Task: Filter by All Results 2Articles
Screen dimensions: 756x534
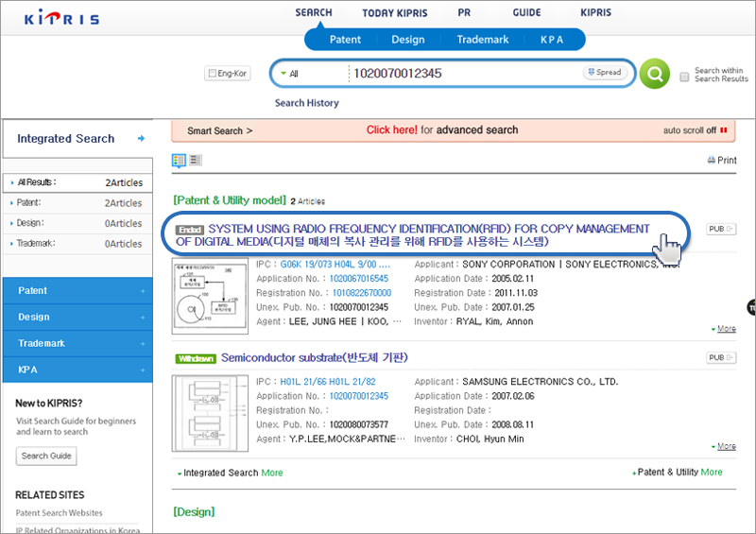Action: point(77,182)
